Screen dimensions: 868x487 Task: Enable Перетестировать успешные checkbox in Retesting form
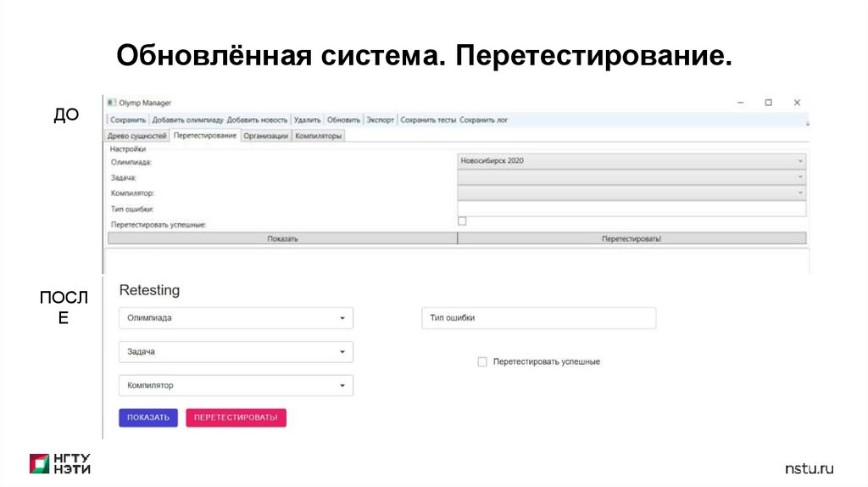coord(482,361)
